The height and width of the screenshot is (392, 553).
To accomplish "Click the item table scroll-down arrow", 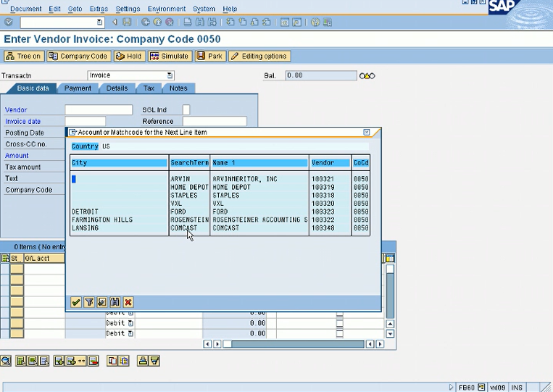I will click(390, 333).
